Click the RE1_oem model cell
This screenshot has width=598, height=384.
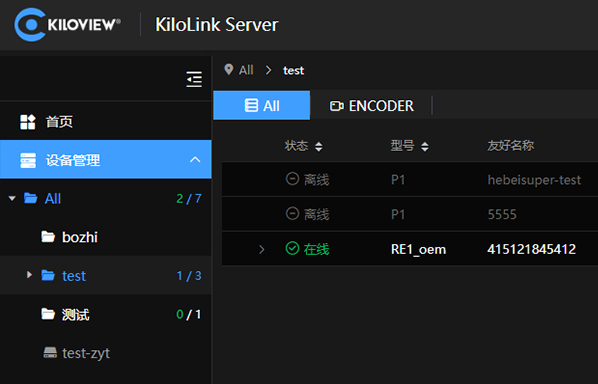tap(418, 249)
